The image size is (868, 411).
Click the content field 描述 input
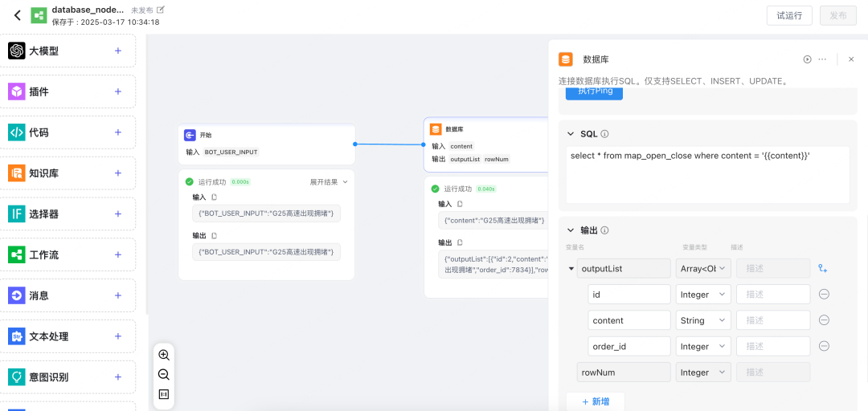(773, 320)
